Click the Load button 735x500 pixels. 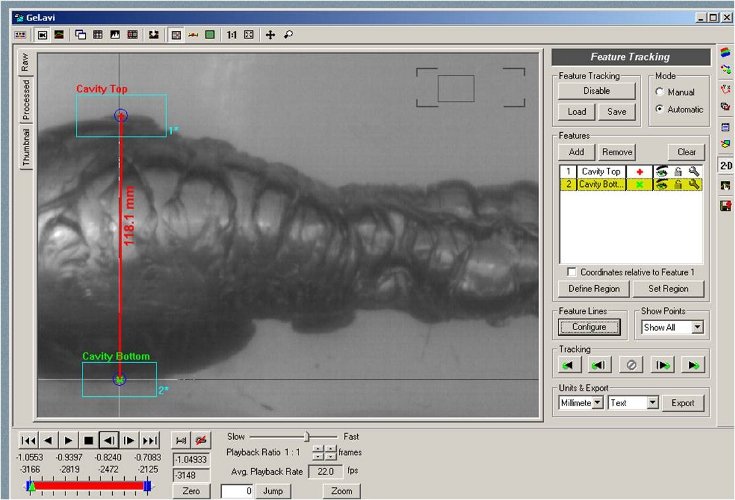[x=577, y=112]
